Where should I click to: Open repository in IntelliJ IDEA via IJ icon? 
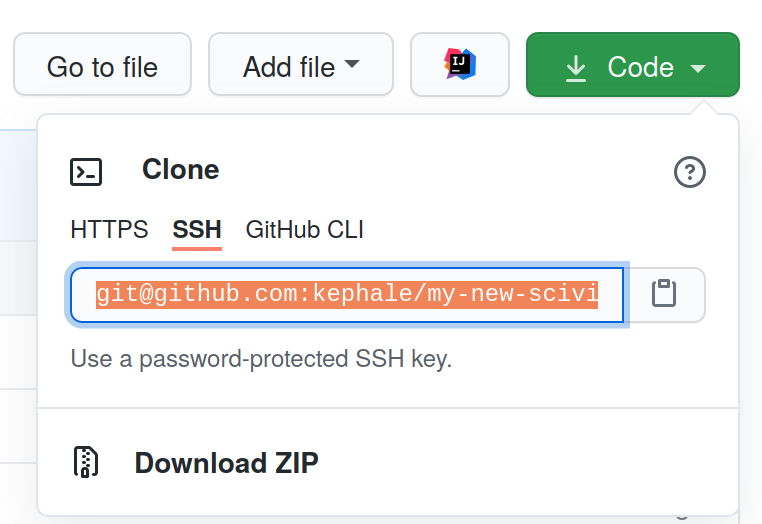coord(460,64)
